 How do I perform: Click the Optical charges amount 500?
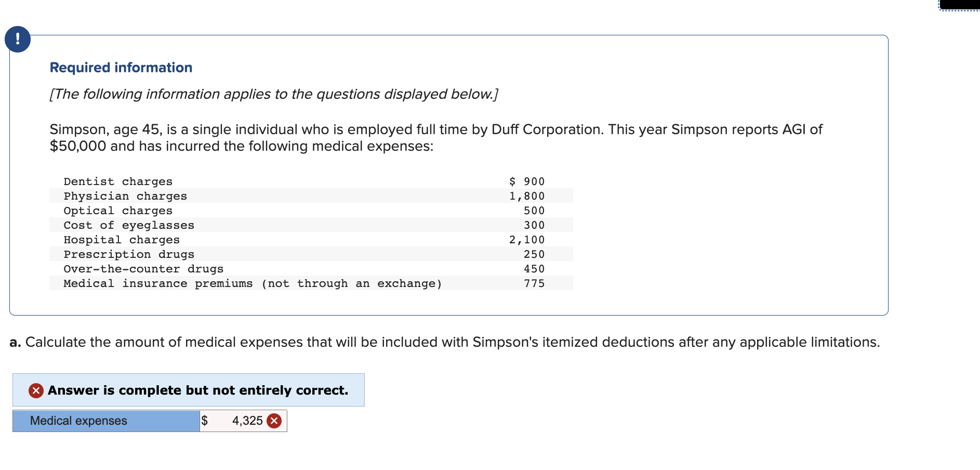(534, 211)
